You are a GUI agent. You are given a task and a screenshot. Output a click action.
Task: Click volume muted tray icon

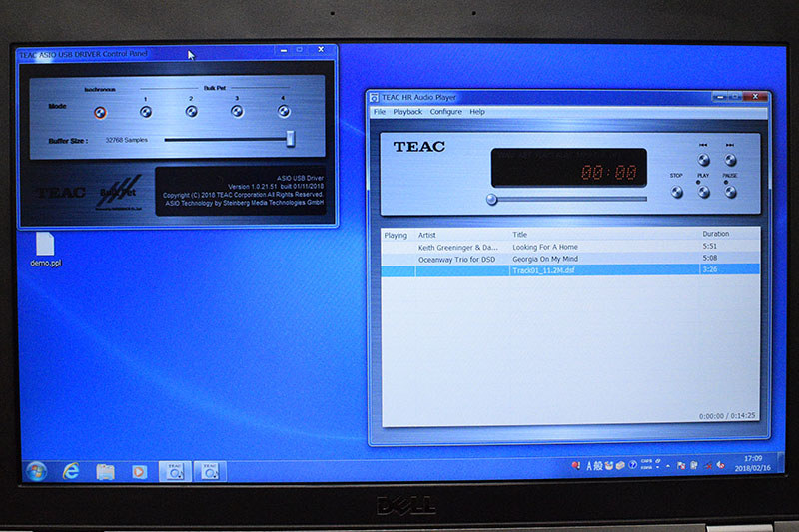(720, 465)
